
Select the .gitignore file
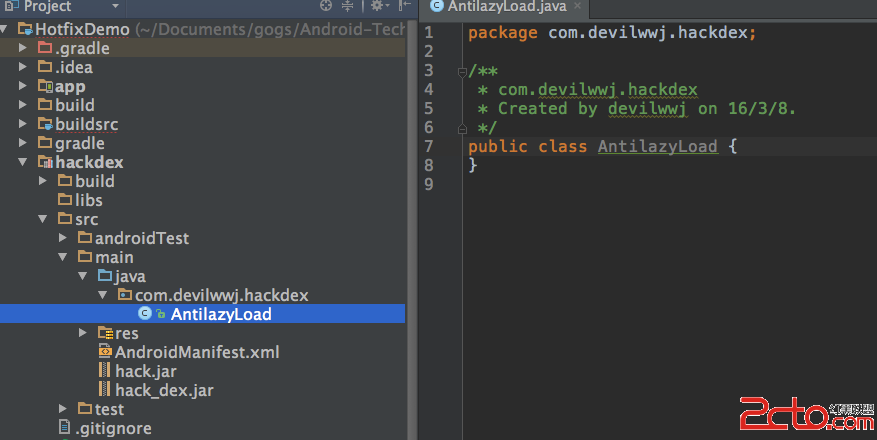[x=114, y=429]
